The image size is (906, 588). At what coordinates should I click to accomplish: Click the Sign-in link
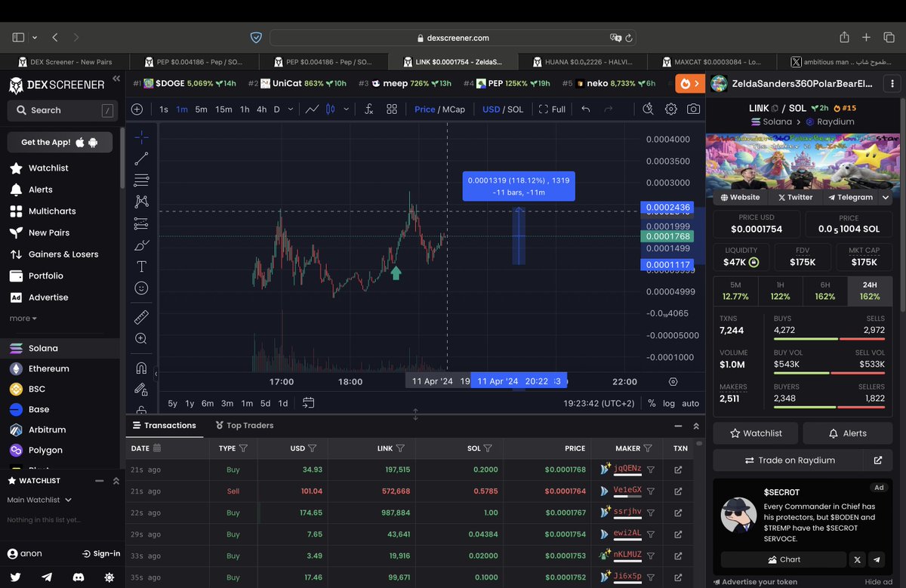coord(100,553)
